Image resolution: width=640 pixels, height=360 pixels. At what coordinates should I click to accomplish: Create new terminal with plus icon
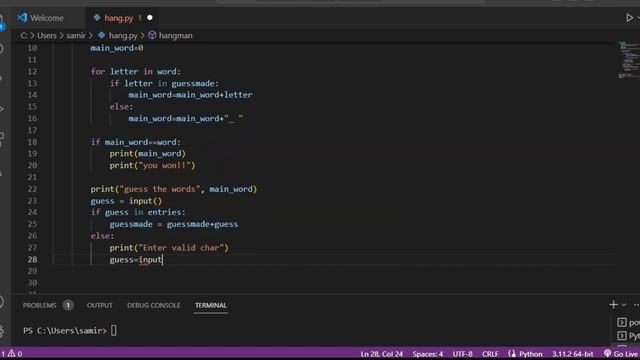[613, 304]
